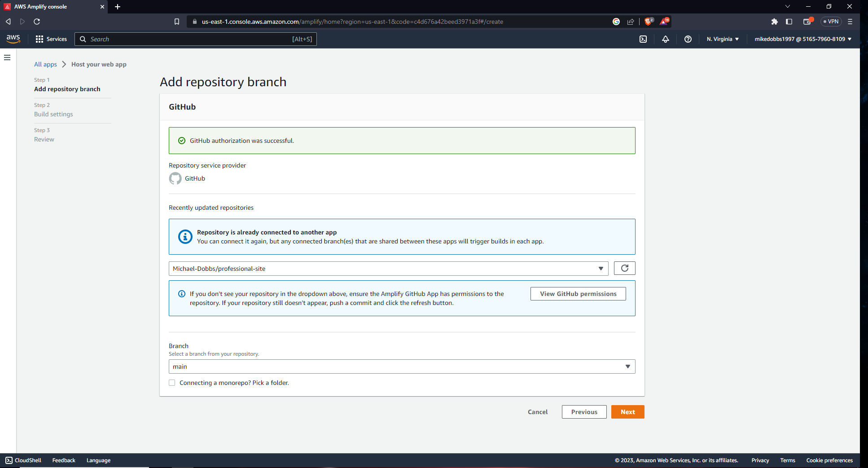Open the Services grid menu

point(51,39)
